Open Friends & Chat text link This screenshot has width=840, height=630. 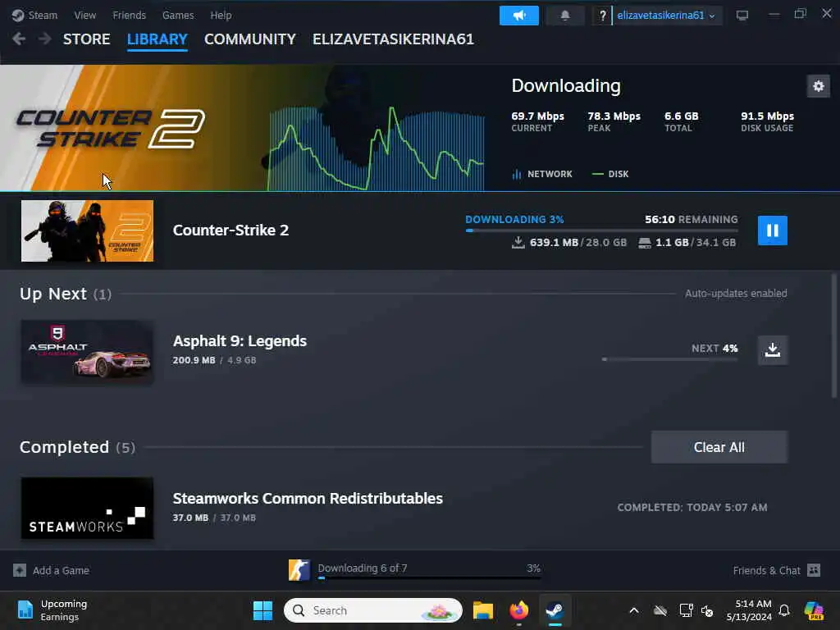click(766, 571)
